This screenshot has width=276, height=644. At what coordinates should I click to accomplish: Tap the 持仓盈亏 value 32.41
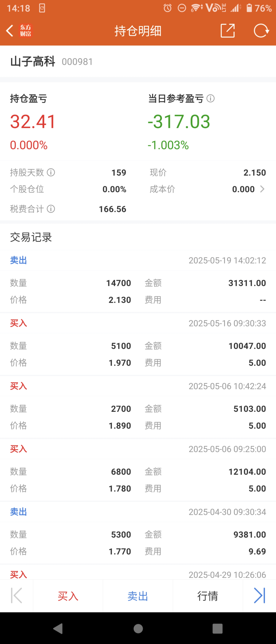click(33, 121)
